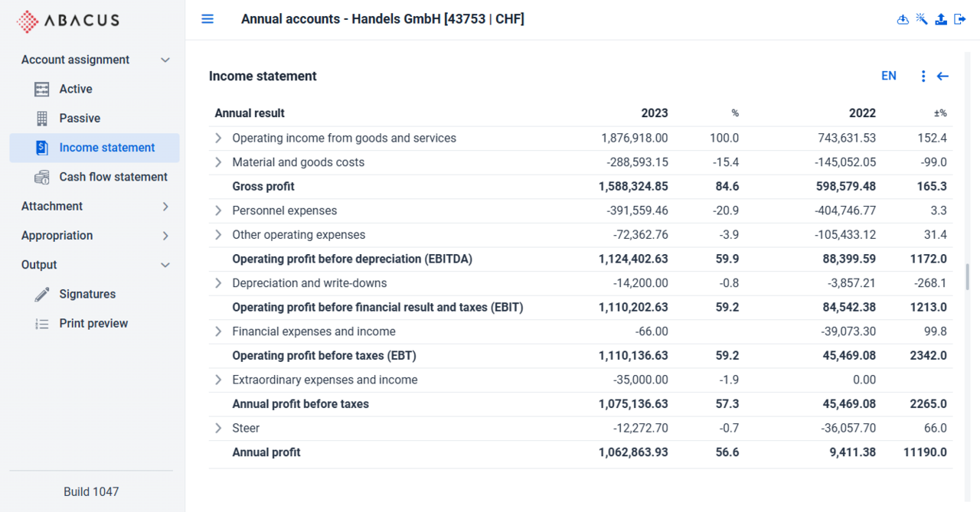Expand the Personnel expenses row

[x=218, y=211]
